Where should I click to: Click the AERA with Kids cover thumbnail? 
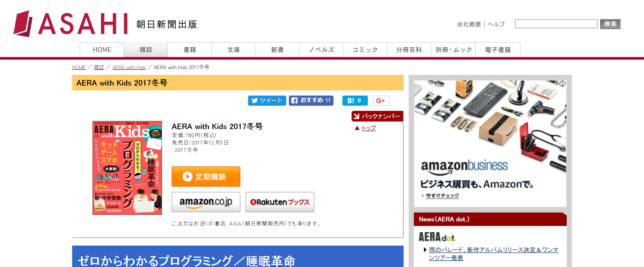(127, 168)
